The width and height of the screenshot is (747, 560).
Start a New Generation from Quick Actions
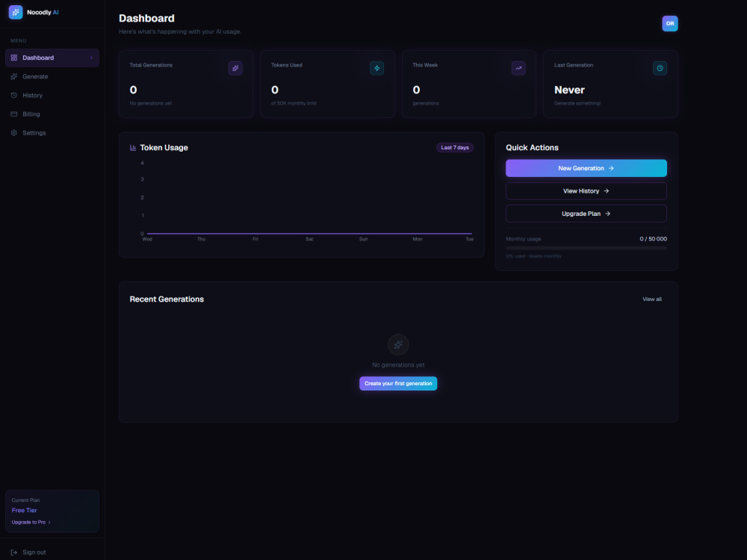point(586,168)
